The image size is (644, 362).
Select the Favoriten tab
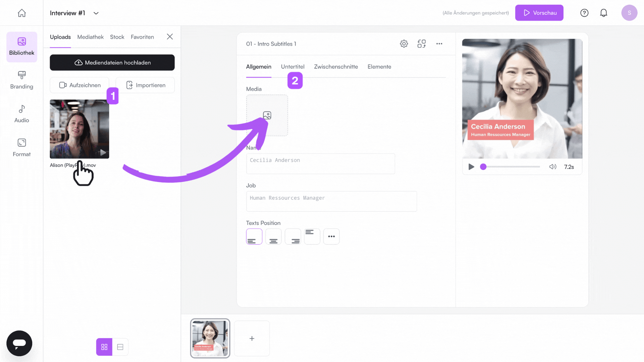142,37
